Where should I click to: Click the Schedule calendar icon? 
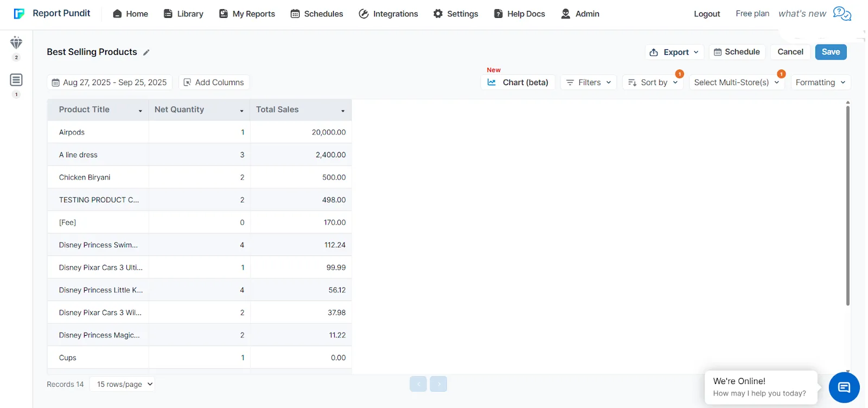pos(718,52)
